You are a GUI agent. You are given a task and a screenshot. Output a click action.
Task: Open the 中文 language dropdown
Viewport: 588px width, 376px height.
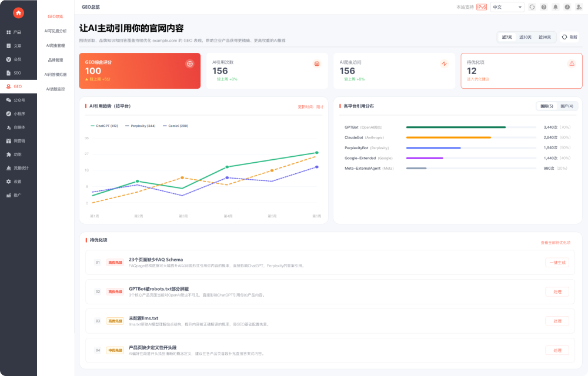click(507, 7)
